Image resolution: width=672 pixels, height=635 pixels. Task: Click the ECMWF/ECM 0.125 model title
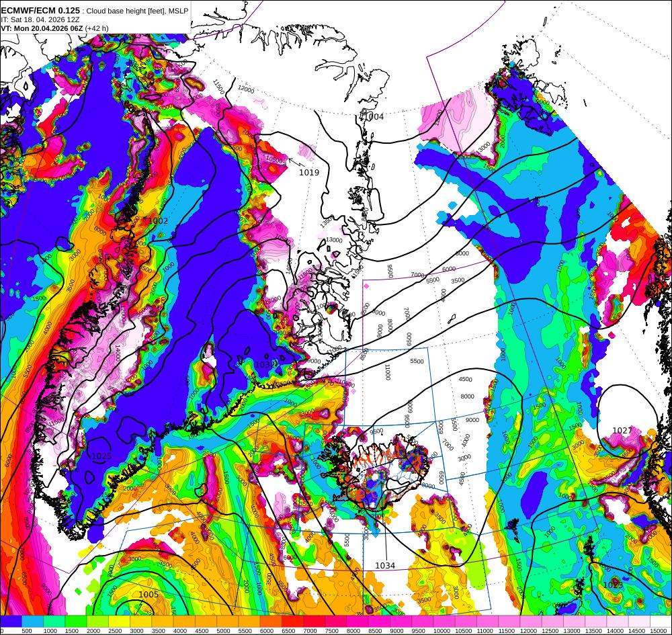click(40, 10)
